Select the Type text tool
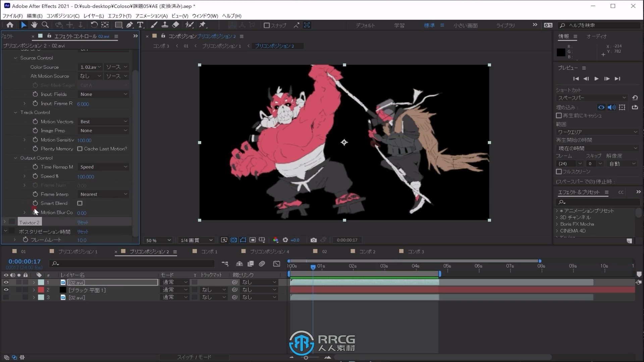644x362 pixels. [140, 25]
